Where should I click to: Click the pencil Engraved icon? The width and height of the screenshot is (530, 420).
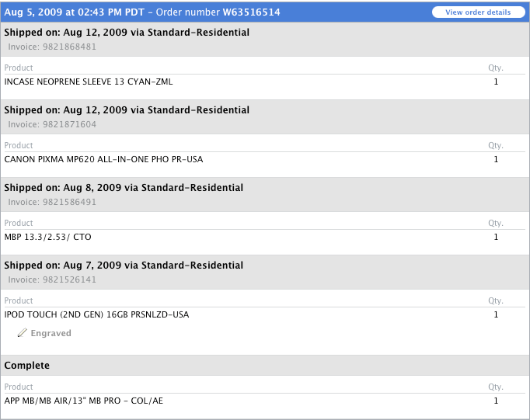[23, 333]
